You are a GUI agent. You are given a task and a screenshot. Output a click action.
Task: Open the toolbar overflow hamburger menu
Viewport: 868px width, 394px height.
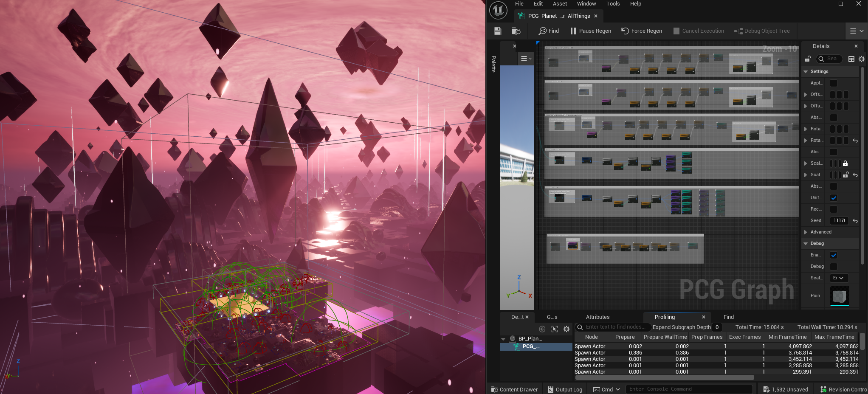point(857,31)
